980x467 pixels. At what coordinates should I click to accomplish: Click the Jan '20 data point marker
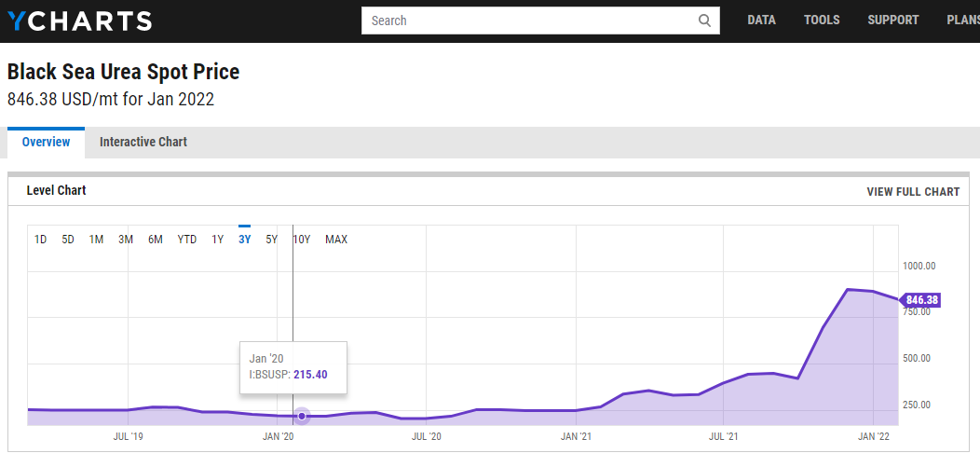click(x=302, y=416)
